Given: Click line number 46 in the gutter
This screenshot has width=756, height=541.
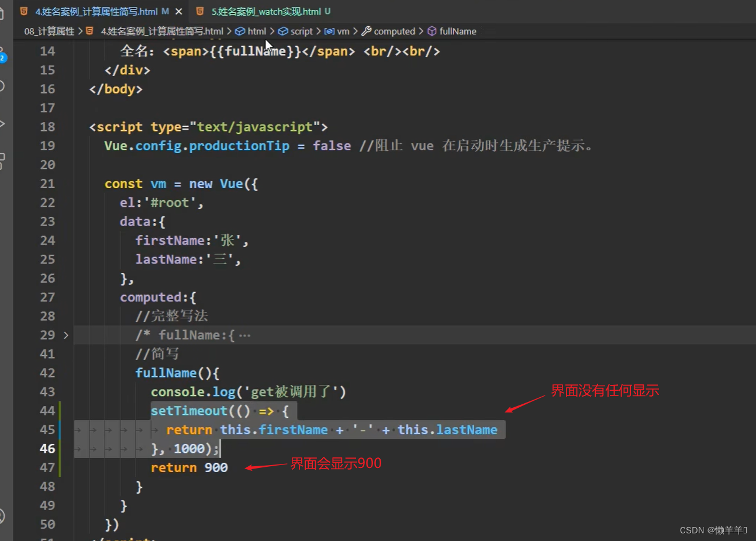Looking at the screenshot, I should point(47,449).
